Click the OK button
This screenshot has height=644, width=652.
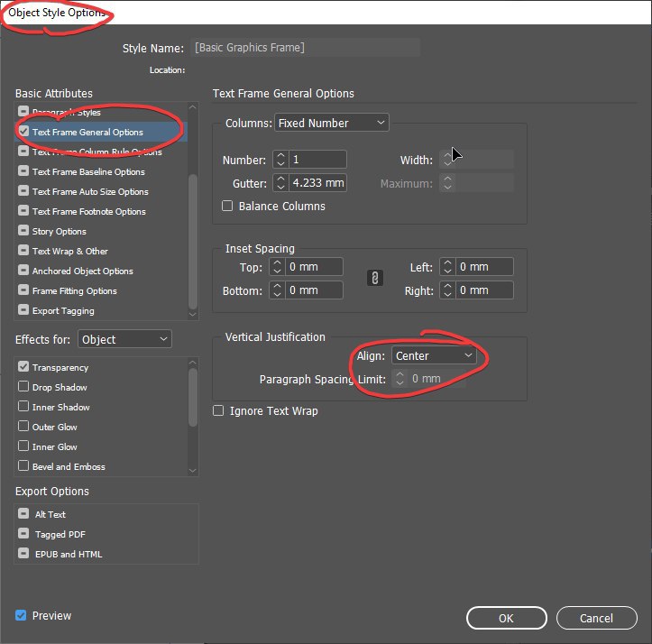(x=507, y=618)
